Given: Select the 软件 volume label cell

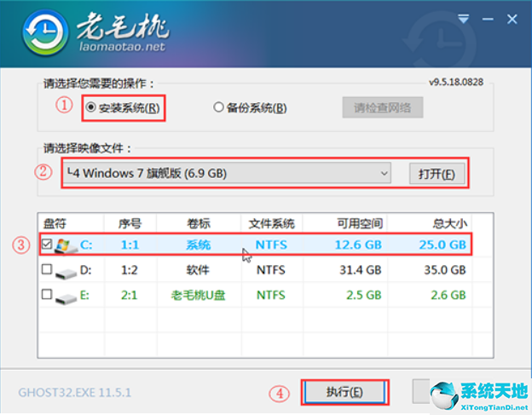Looking at the screenshot, I should coord(198,270).
